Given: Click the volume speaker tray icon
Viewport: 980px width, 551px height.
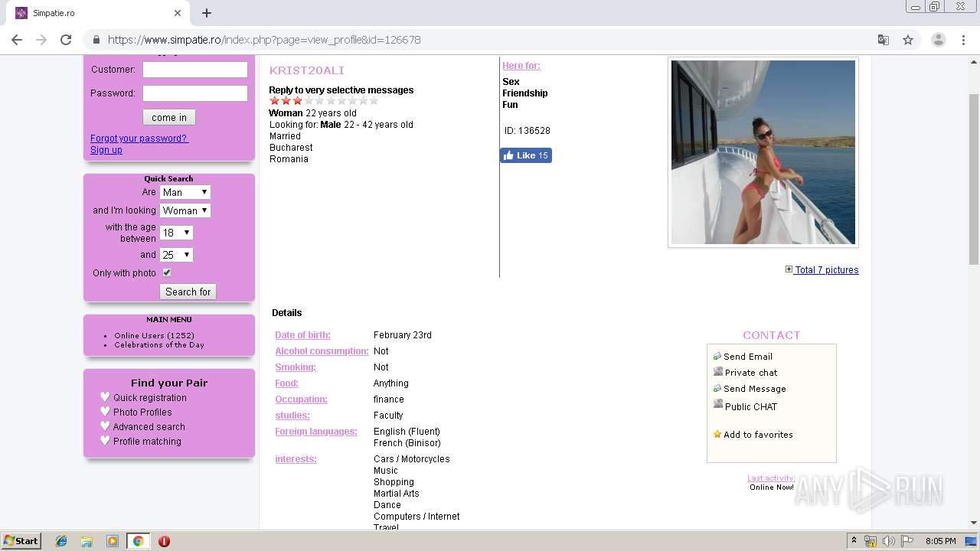Looking at the screenshot, I should click(889, 541).
